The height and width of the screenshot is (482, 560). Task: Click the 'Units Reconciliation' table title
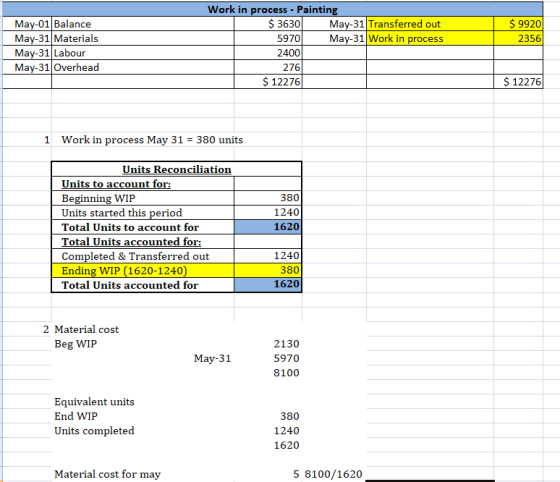click(176, 169)
